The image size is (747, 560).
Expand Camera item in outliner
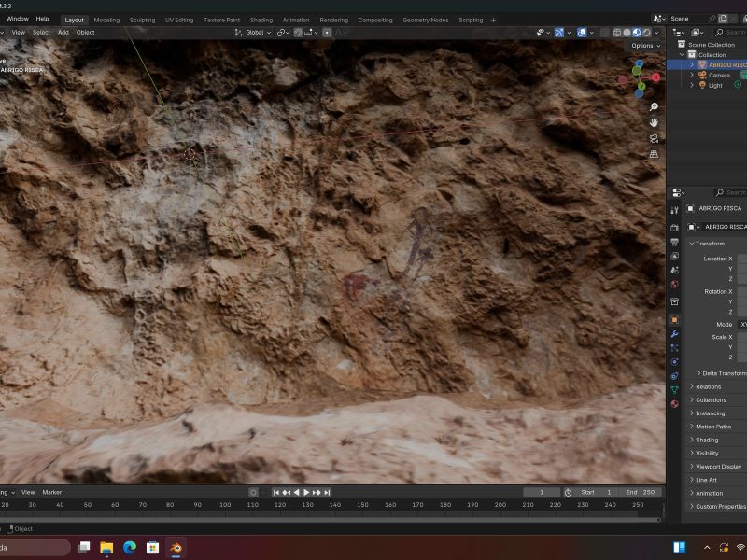click(692, 76)
